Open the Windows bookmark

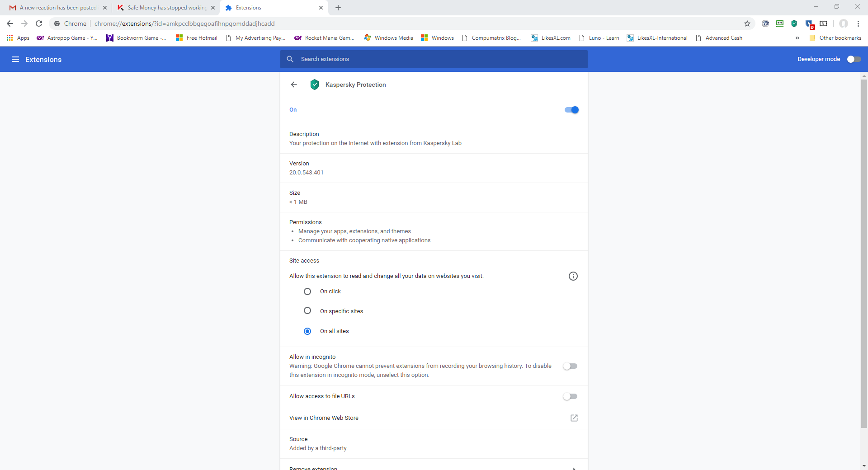point(438,38)
